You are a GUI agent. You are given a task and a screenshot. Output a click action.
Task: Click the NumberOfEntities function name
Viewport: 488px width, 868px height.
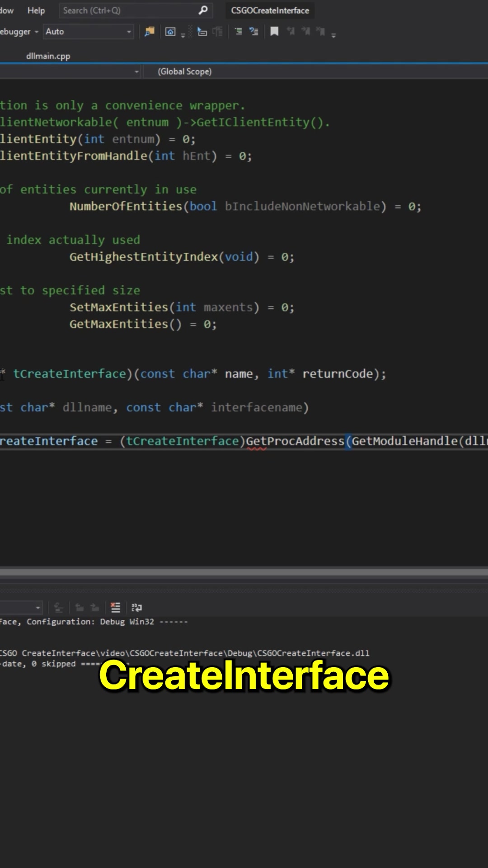(x=126, y=206)
